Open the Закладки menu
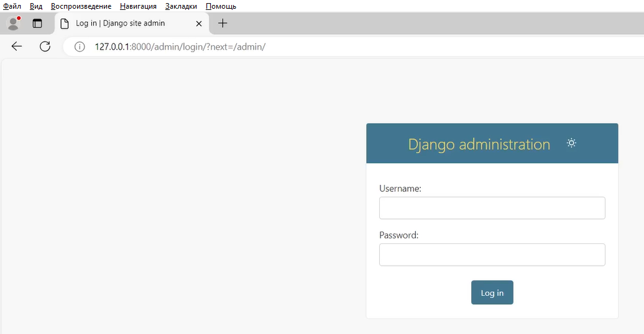The image size is (644, 334). (181, 6)
